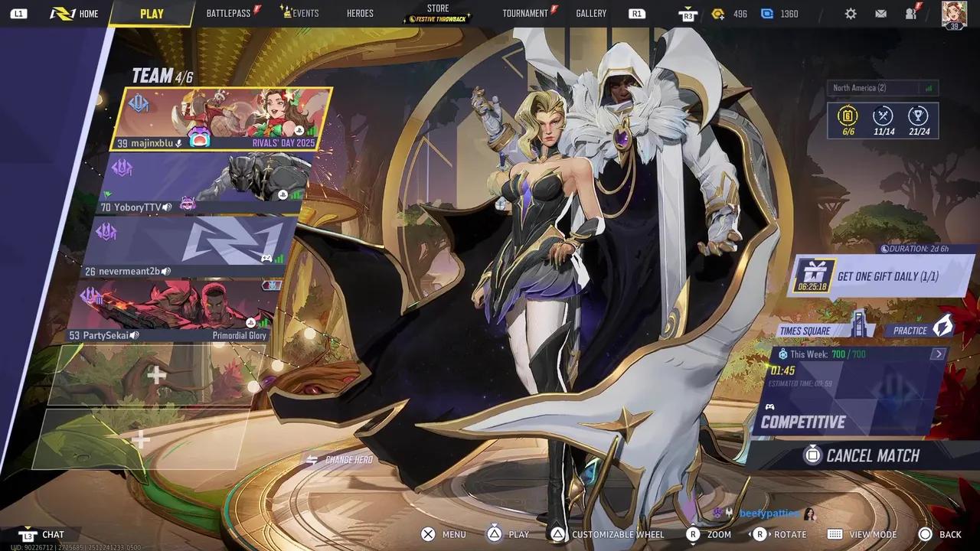Click the daily missions 6/6 icon
Image resolution: width=980 pixels, height=551 pixels.
click(848, 117)
